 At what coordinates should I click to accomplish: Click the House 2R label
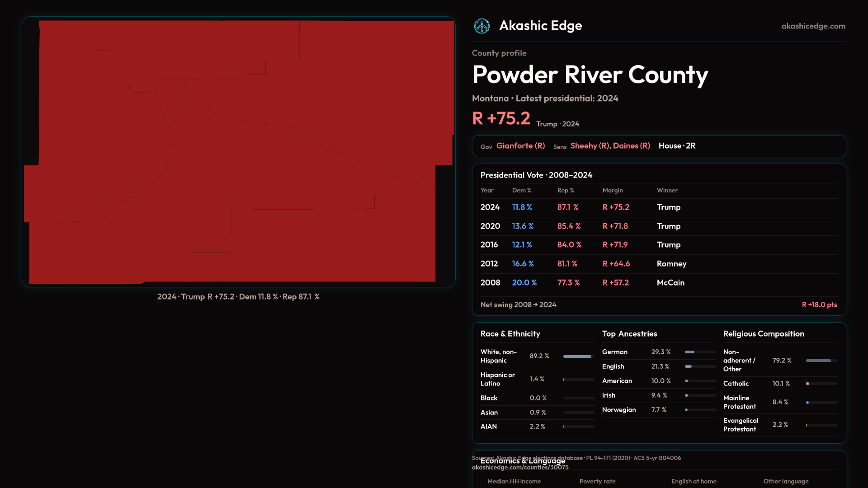pyautogui.click(x=677, y=146)
